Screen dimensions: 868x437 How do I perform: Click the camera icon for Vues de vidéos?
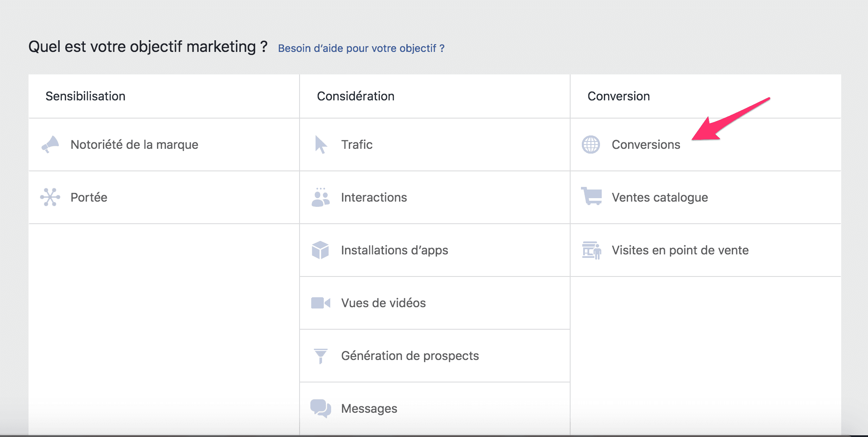[x=320, y=303]
